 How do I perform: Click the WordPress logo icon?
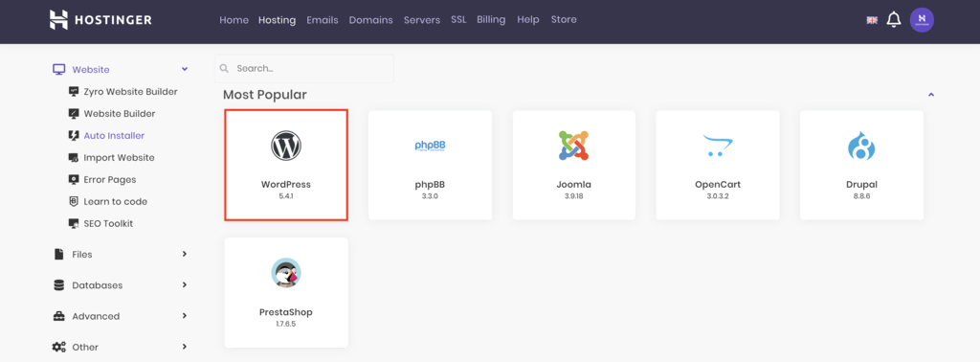coord(286,146)
